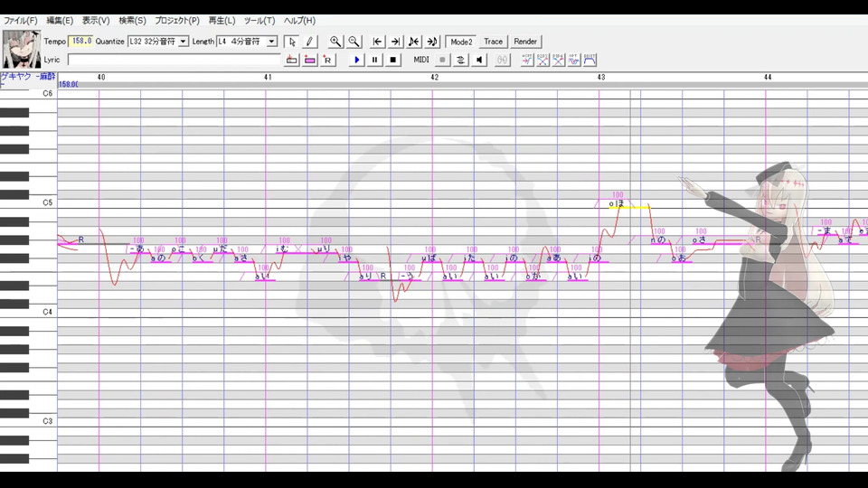Insert lyric using the first red-plus icon

tap(292, 60)
